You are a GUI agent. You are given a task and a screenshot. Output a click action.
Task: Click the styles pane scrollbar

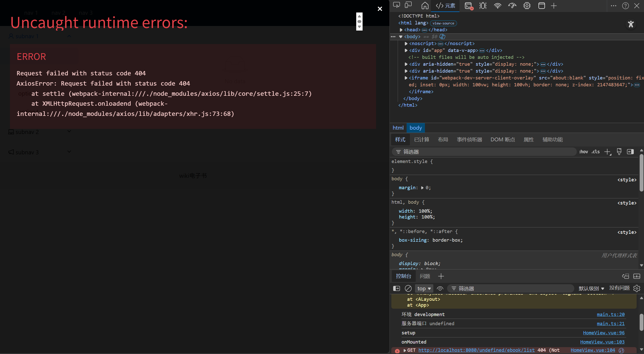click(x=641, y=173)
